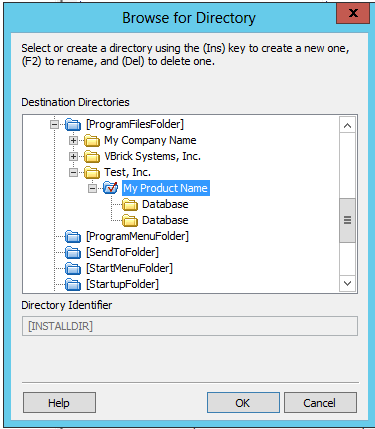Click the Help button
This screenshot has width=375, height=429.
coord(59,403)
